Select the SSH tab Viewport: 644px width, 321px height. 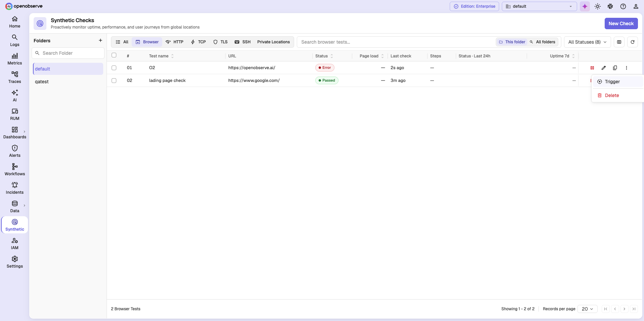[243, 42]
